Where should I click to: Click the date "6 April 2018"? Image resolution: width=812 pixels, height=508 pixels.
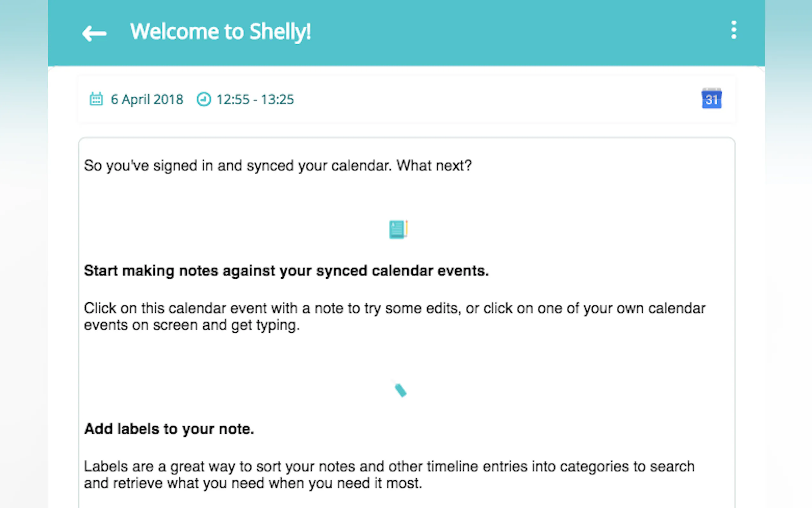(147, 99)
